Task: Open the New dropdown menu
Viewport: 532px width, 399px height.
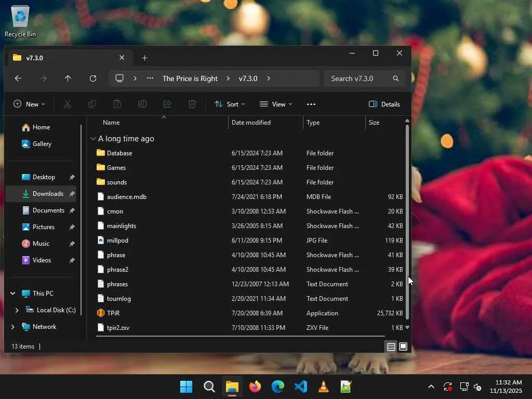Action: coord(29,104)
